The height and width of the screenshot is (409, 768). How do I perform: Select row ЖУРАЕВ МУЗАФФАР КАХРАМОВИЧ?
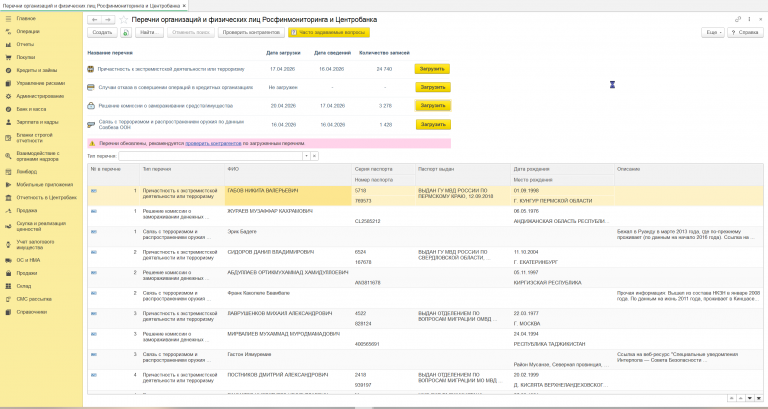[425, 216]
